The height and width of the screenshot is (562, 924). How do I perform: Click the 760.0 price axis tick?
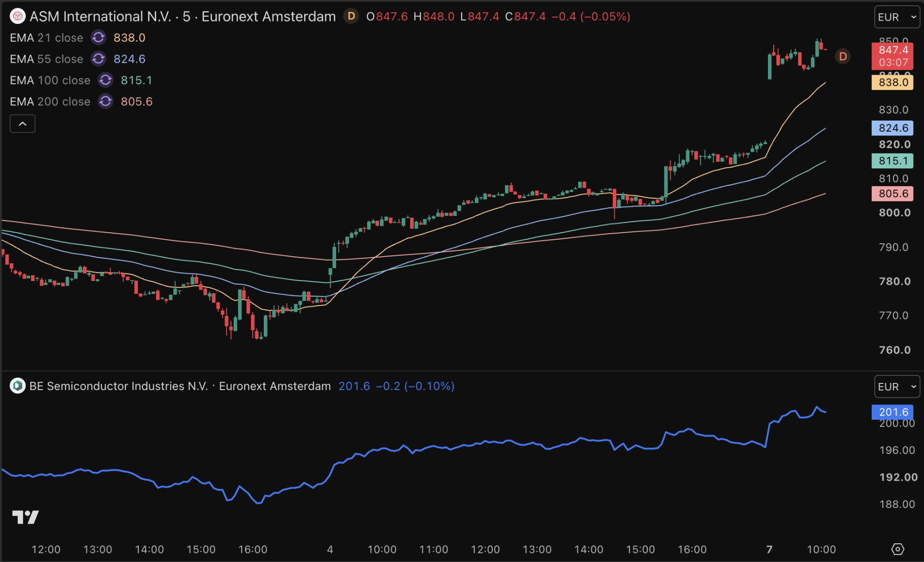(x=894, y=350)
